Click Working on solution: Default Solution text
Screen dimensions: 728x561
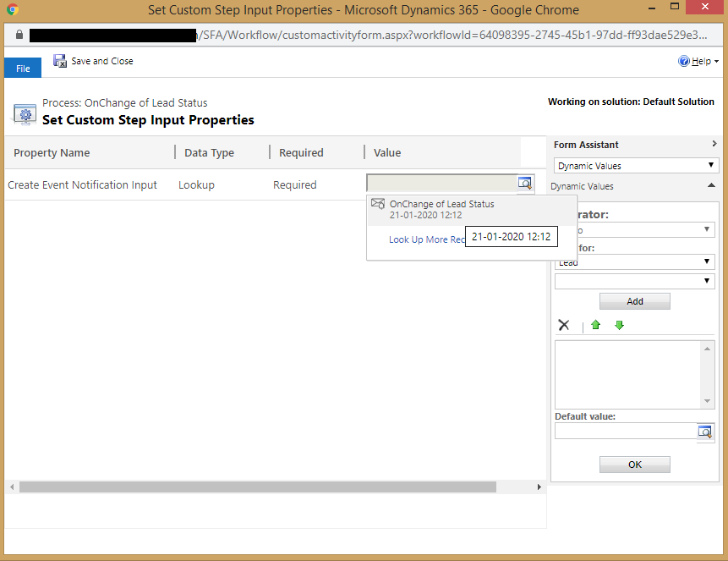(631, 102)
